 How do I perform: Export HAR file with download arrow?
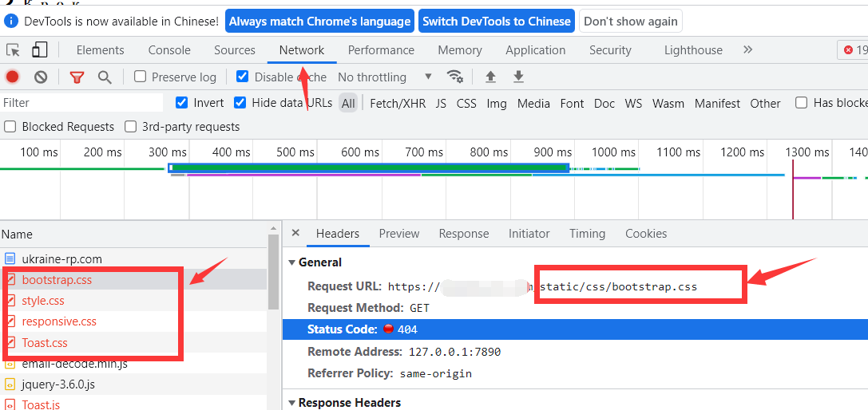[x=518, y=77]
